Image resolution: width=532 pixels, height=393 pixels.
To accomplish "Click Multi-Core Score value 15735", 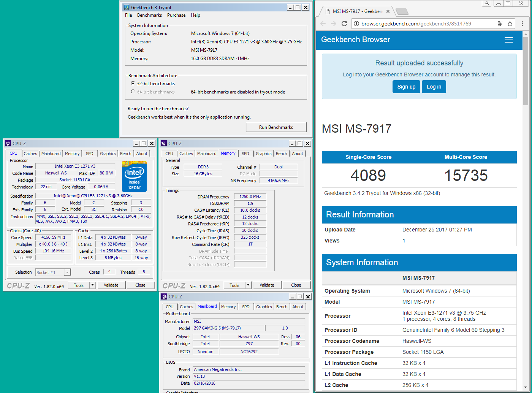I will click(466, 175).
